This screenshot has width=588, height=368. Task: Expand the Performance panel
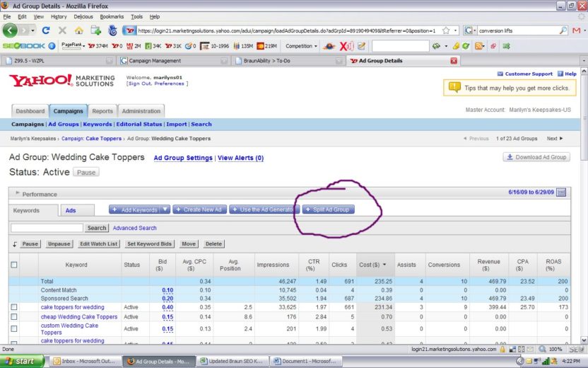17,193
